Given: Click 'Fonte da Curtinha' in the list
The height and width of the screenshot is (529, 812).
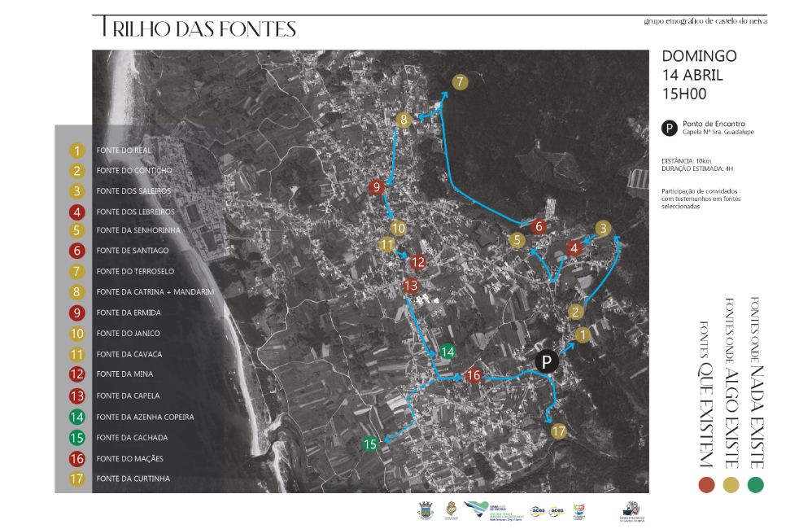Looking at the screenshot, I should (x=133, y=479).
